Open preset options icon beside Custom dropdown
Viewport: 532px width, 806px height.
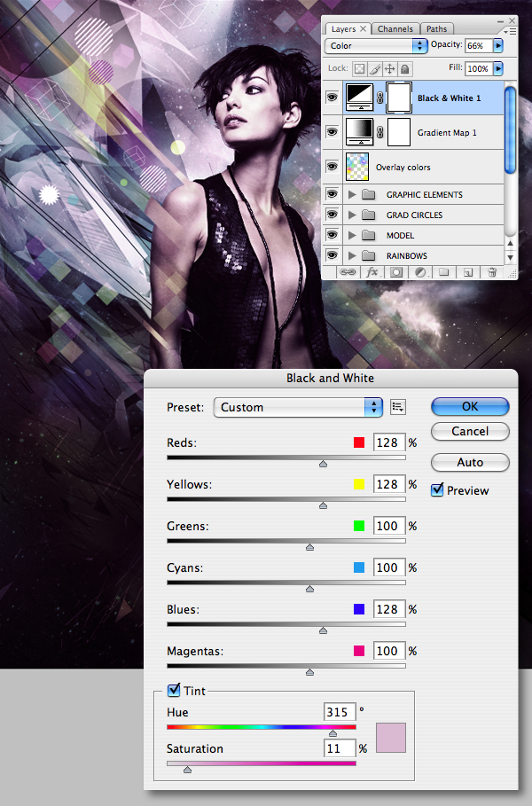pyautogui.click(x=398, y=407)
